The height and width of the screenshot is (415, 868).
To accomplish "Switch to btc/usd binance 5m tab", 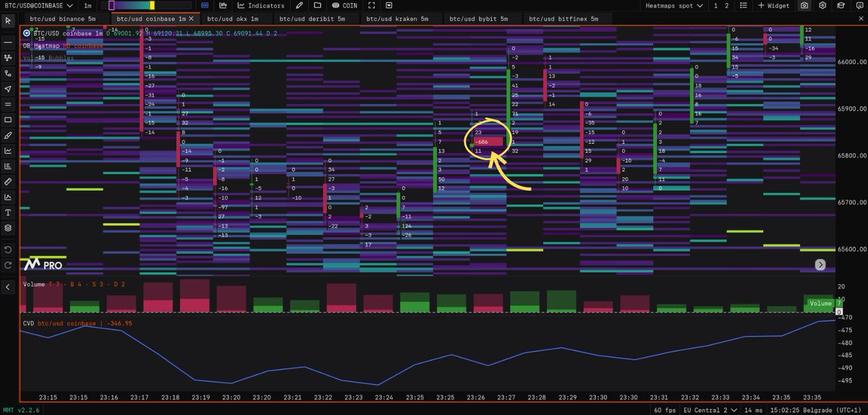I will tap(64, 18).
